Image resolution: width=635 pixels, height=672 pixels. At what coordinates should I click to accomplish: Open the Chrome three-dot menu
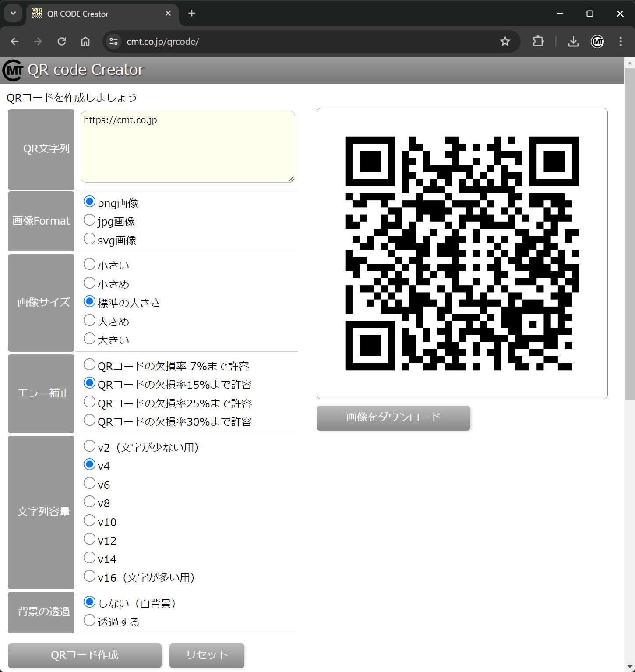pos(621,42)
